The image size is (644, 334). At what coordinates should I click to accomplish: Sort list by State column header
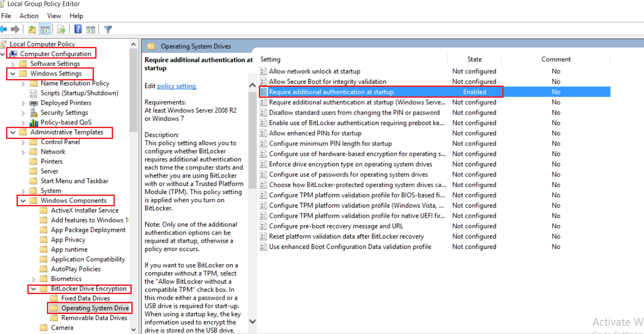(x=474, y=59)
